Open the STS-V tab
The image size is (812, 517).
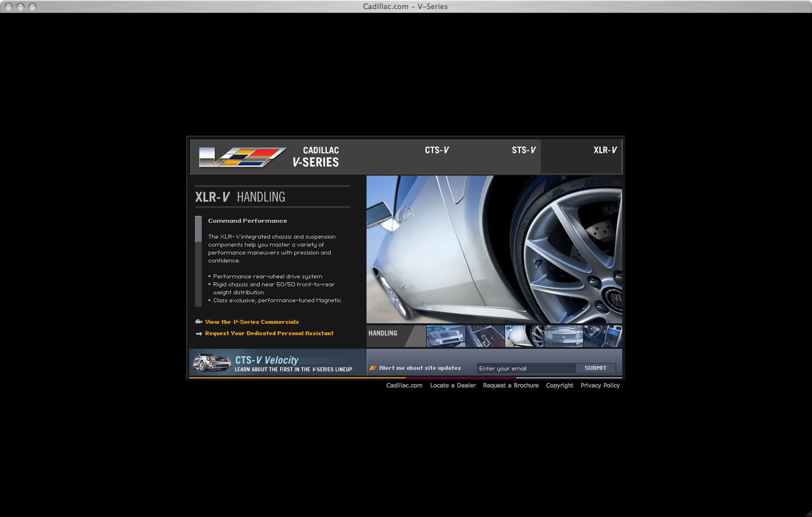tap(523, 150)
